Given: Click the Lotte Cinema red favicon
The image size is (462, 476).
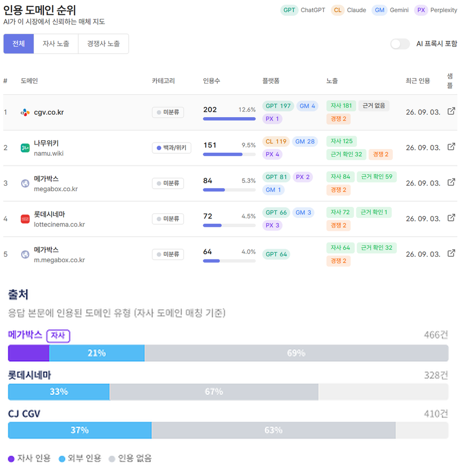Looking at the screenshot, I should [25, 219].
